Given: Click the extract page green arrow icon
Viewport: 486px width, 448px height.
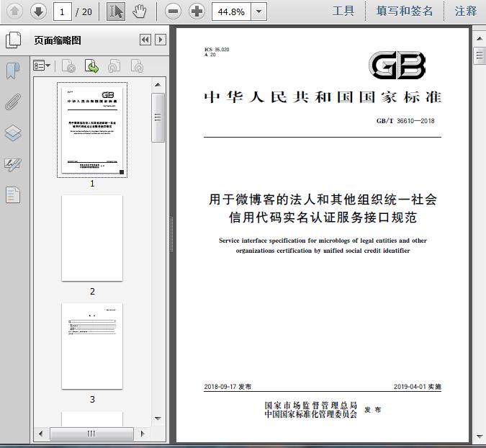Looking at the screenshot, I should [x=91, y=66].
